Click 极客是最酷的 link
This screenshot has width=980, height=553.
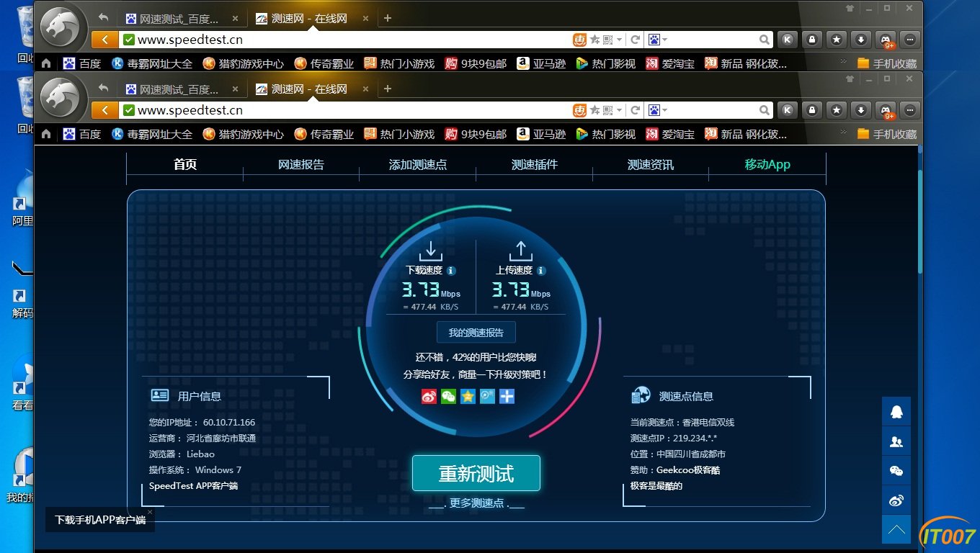[656, 486]
